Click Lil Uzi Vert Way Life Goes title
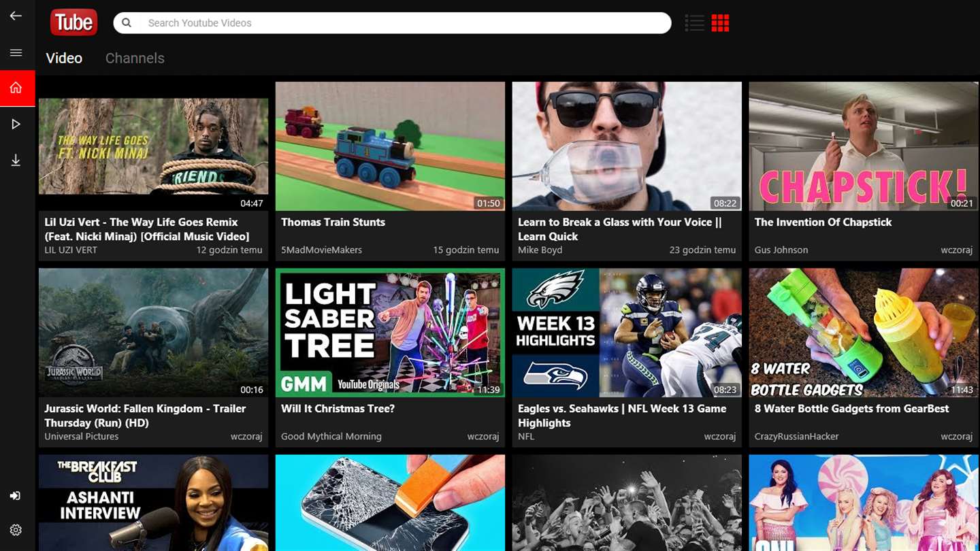 (146, 229)
